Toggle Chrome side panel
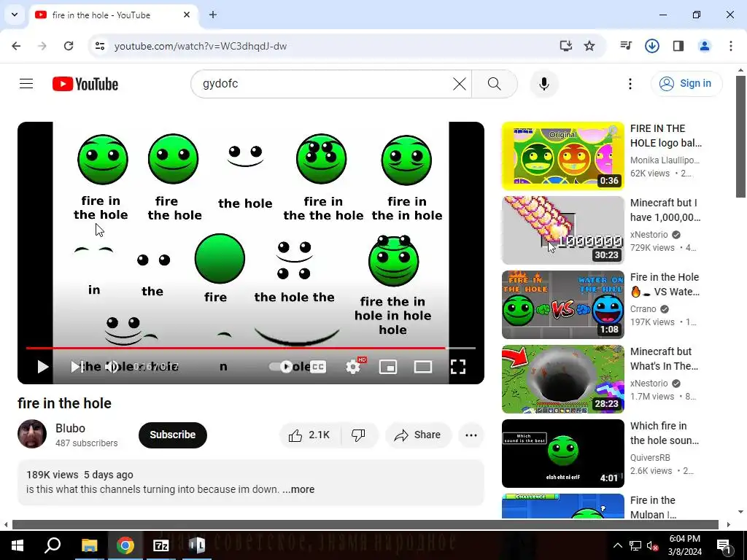 point(678,46)
